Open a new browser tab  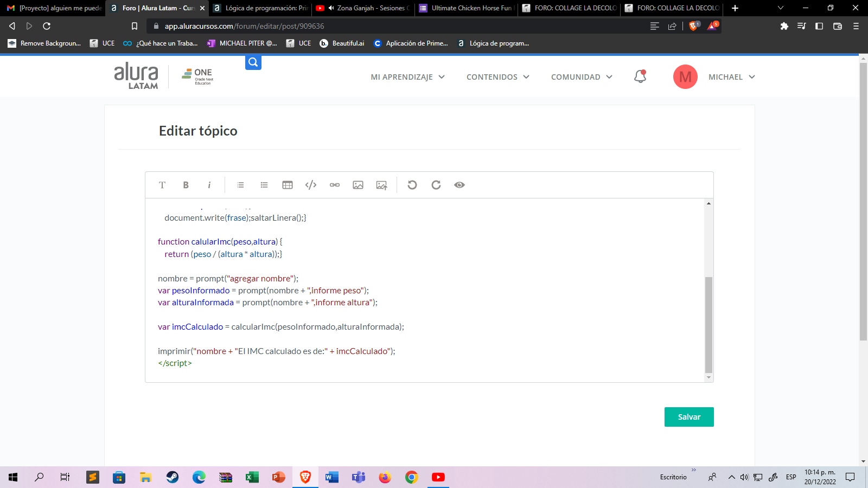pyautogui.click(x=735, y=8)
